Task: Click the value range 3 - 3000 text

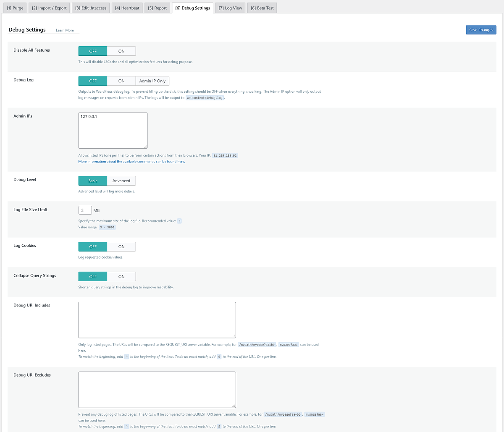Action: pos(107,227)
